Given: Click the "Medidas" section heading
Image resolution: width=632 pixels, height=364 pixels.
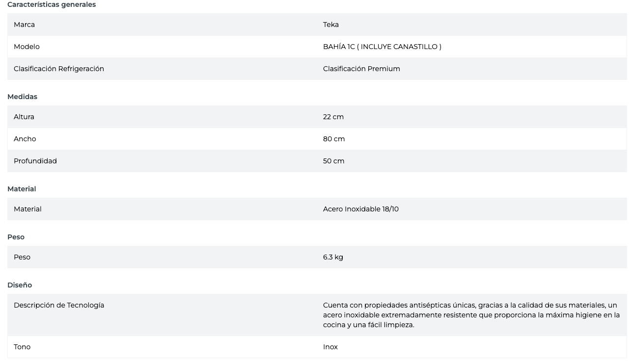Looking at the screenshot, I should pos(22,97).
